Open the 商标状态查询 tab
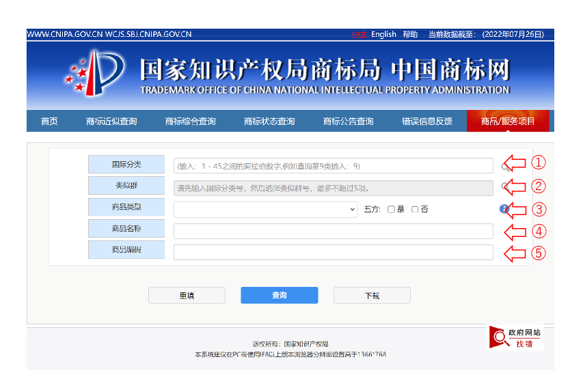This screenshot has height=392, width=583. click(269, 121)
